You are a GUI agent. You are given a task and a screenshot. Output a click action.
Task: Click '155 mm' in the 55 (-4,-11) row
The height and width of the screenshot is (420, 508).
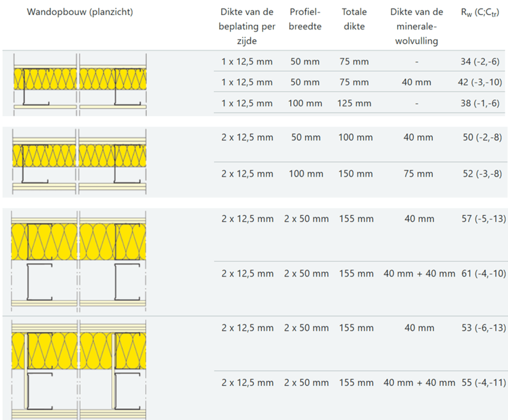coord(356,382)
